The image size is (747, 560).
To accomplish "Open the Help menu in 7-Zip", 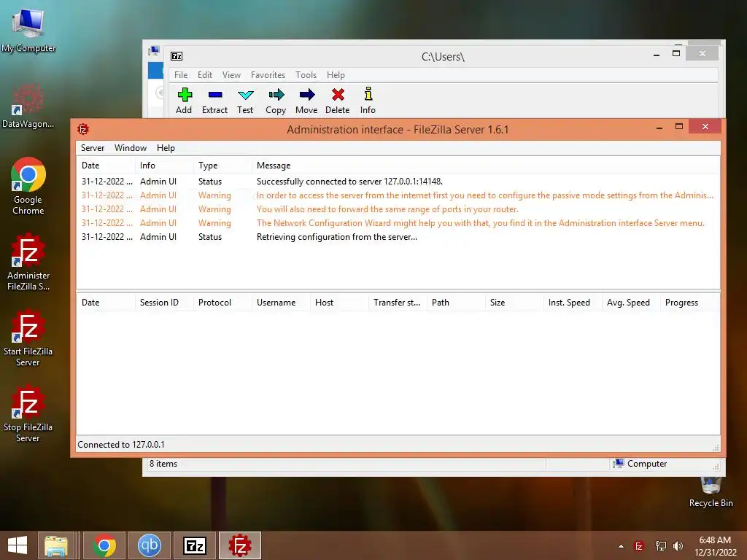I will pyautogui.click(x=336, y=75).
